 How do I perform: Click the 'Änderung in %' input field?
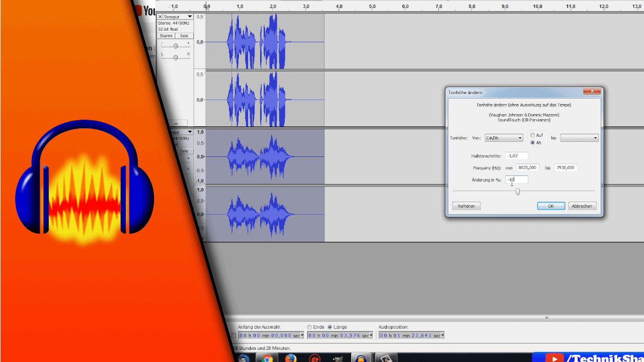click(517, 179)
